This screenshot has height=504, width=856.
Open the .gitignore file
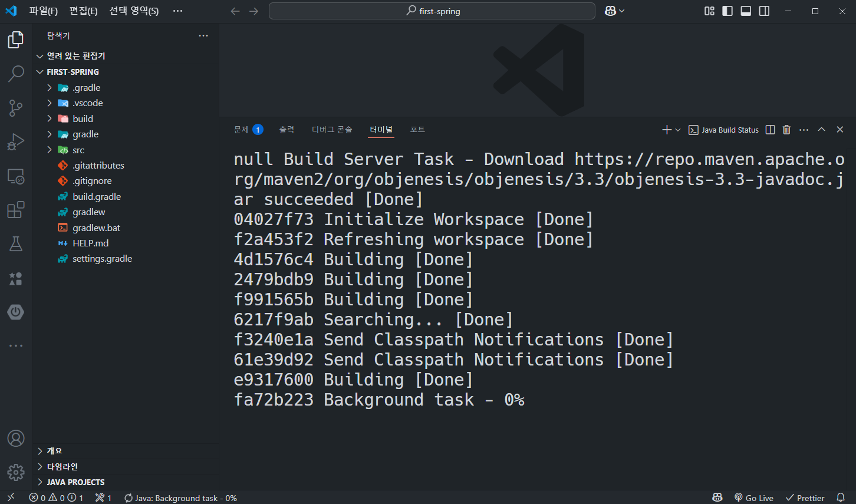pyautogui.click(x=126, y=181)
